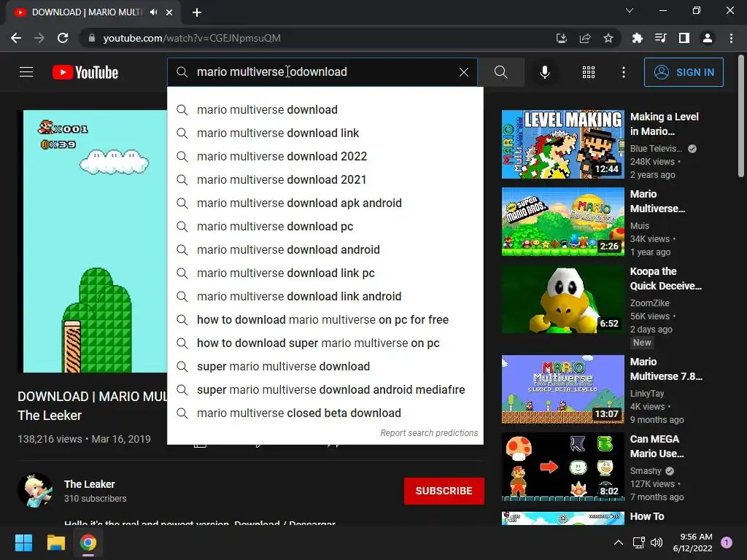
Task: Select 'mario multiverse download link android'
Action: click(x=325, y=296)
